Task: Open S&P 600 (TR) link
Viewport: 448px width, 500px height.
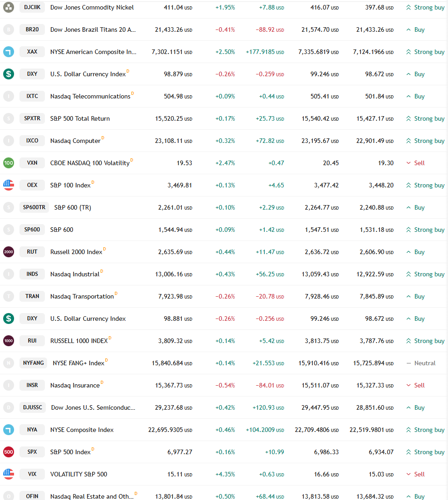Action: coord(73,208)
